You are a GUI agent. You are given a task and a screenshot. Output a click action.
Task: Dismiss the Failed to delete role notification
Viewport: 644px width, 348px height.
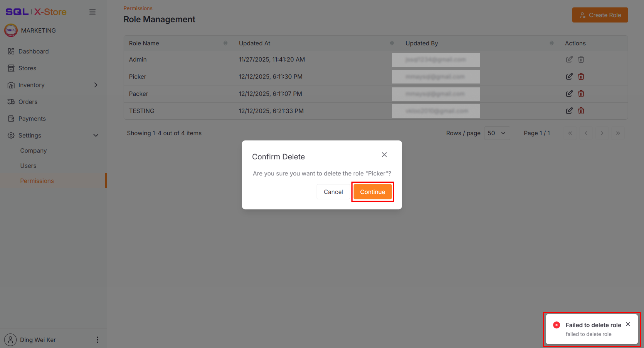(628, 324)
